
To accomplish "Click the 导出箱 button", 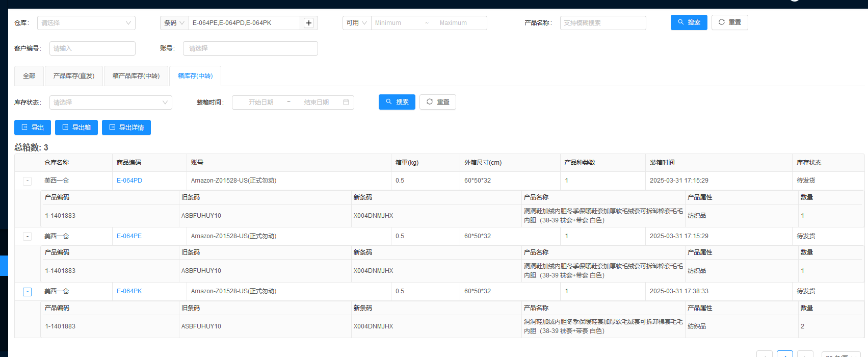I will [76, 127].
